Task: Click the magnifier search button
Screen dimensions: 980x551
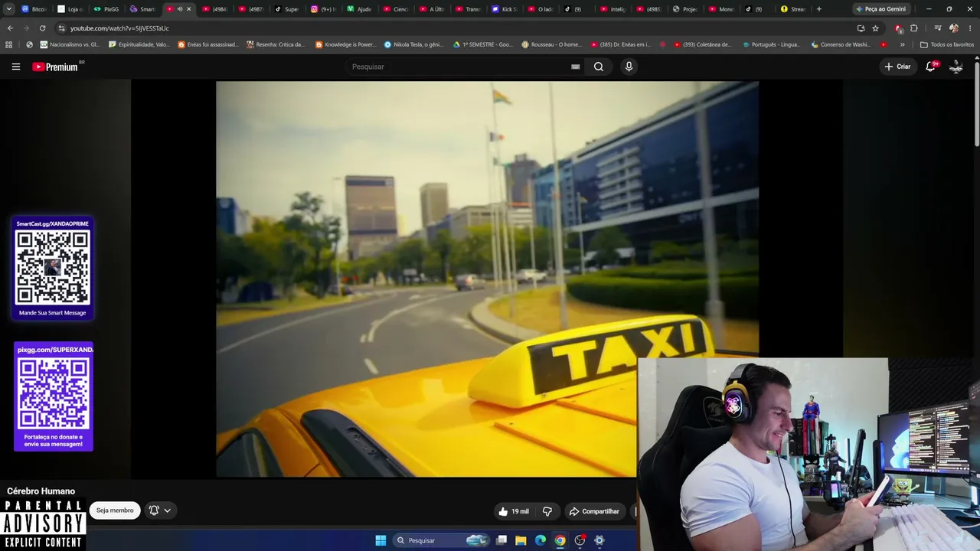Action: pos(599,67)
